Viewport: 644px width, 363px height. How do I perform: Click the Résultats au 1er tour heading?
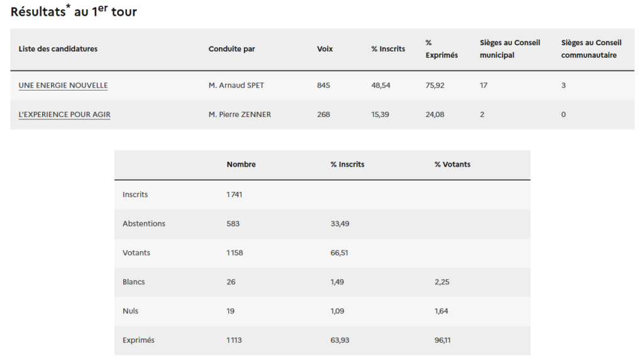click(x=74, y=11)
